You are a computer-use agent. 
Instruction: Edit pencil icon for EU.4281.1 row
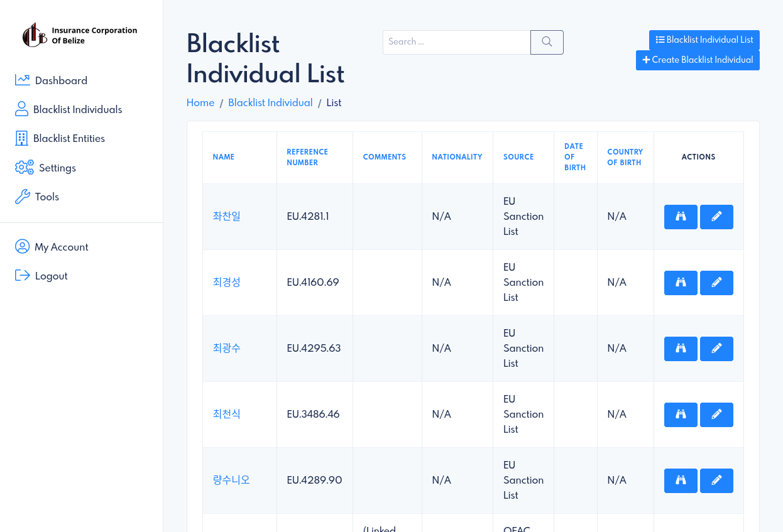click(716, 217)
